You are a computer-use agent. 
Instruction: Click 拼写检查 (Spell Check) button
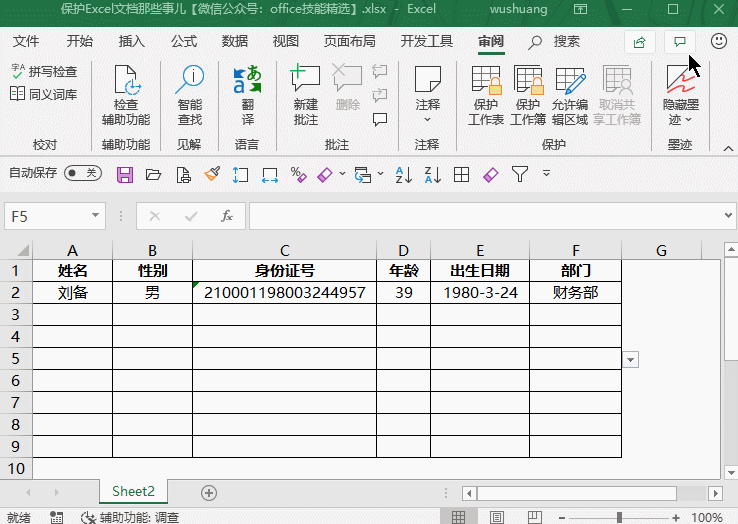tap(44, 72)
